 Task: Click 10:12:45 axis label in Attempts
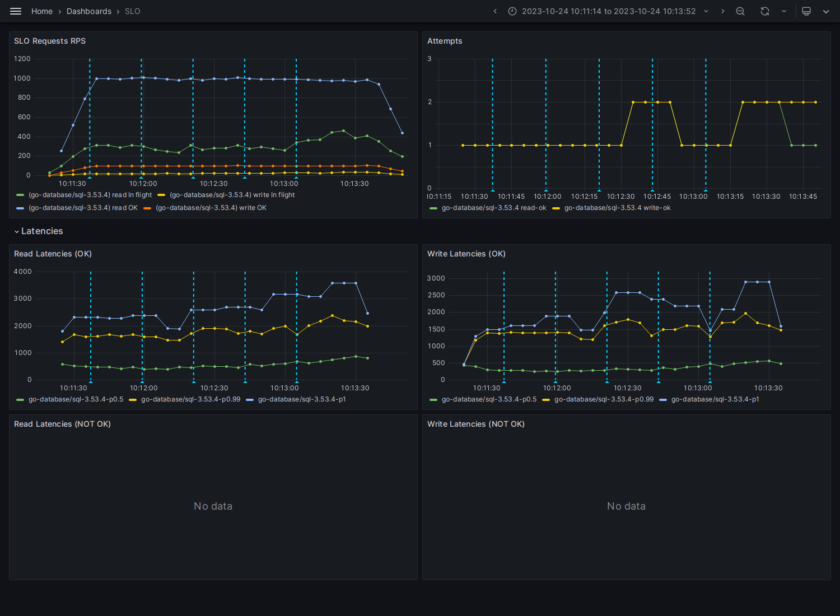[x=657, y=197]
